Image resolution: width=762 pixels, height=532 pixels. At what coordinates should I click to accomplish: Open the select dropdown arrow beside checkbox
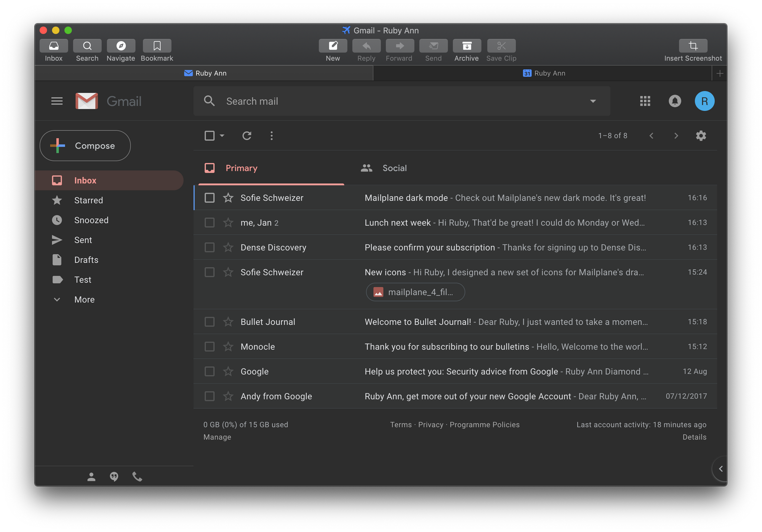[x=222, y=136]
